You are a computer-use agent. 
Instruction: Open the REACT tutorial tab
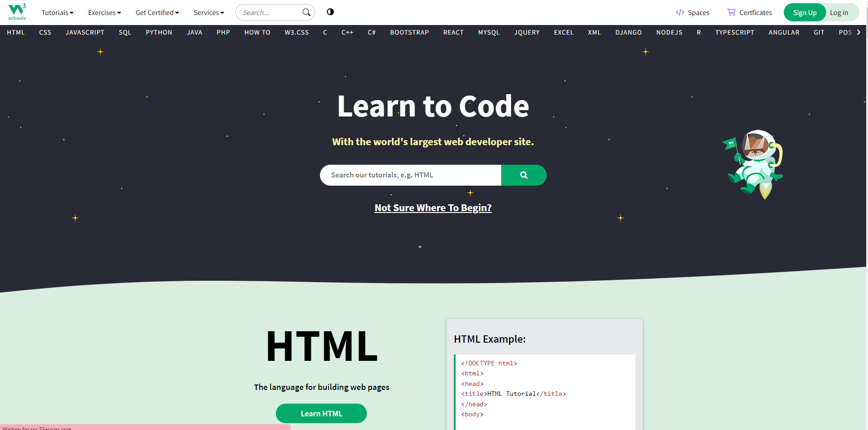(453, 32)
